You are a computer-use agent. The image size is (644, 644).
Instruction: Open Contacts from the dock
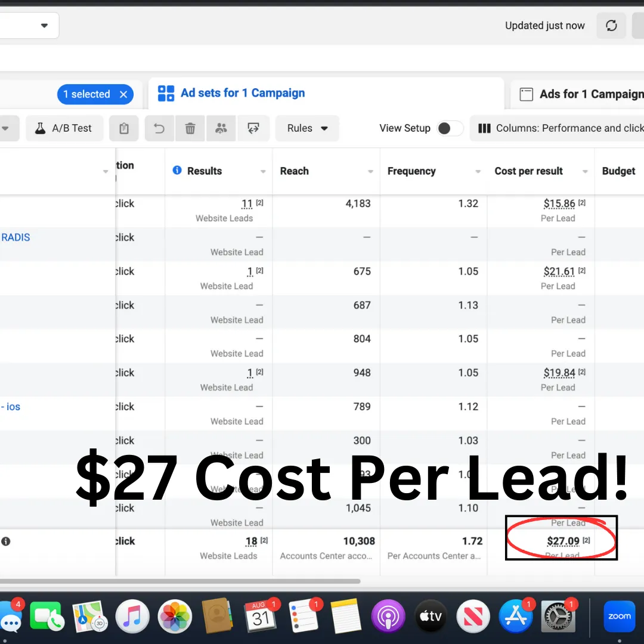pos(217,615)
